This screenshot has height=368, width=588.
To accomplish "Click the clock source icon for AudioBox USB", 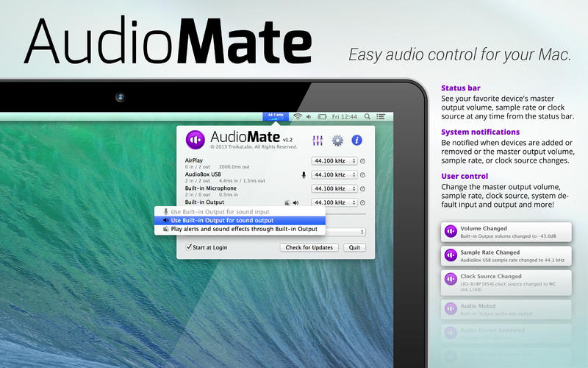I will point(362,175).
